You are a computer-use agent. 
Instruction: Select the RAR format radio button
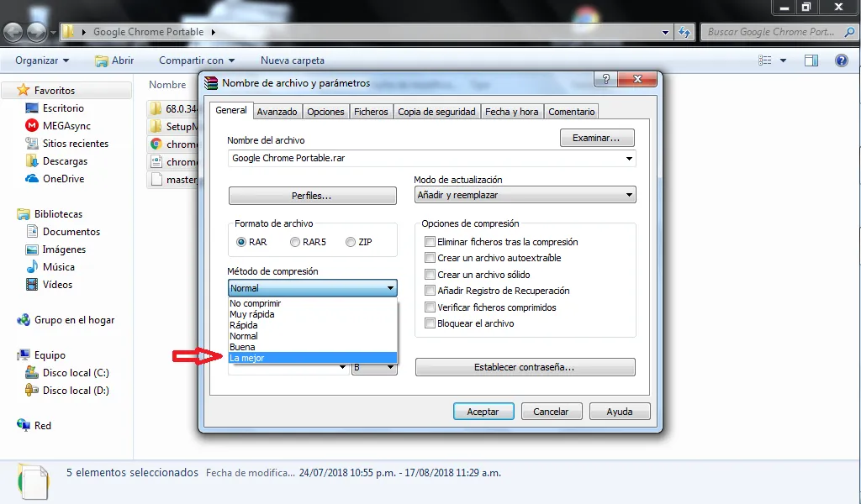241,242
